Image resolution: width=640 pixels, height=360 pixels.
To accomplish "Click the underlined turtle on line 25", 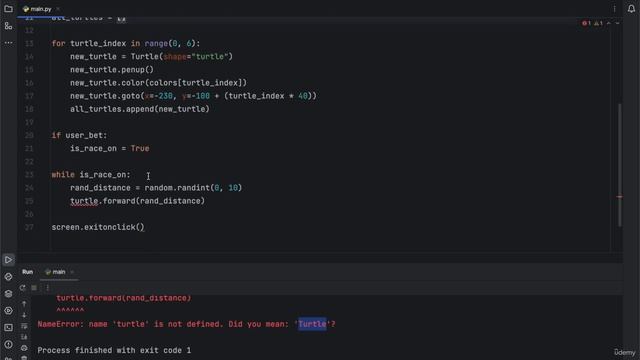I will 84,201.
